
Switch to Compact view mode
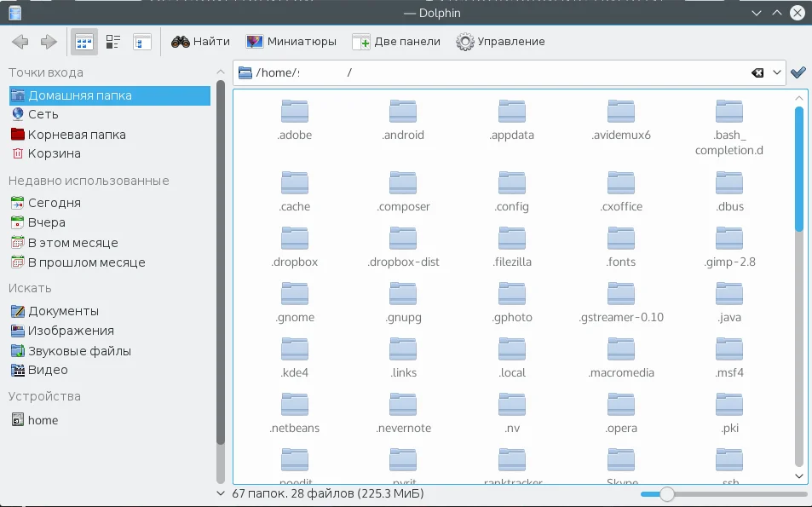coord(113,42)
